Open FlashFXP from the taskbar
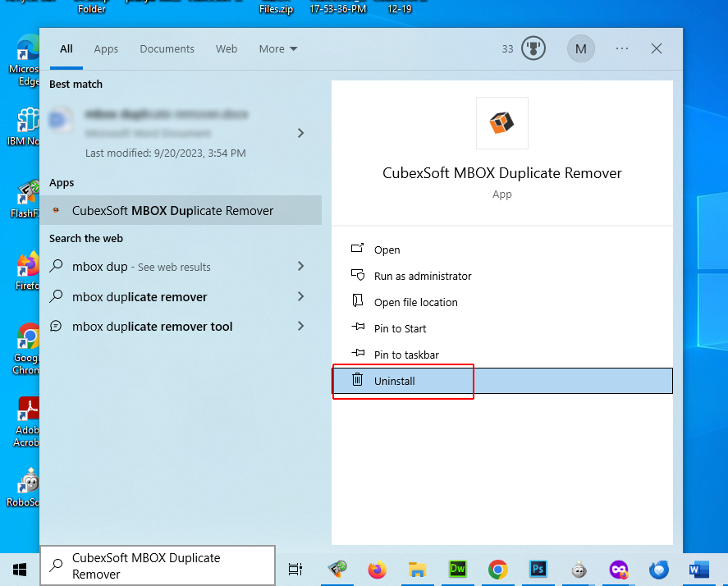Viewport: 728px width, 586px height. (337, 570)
